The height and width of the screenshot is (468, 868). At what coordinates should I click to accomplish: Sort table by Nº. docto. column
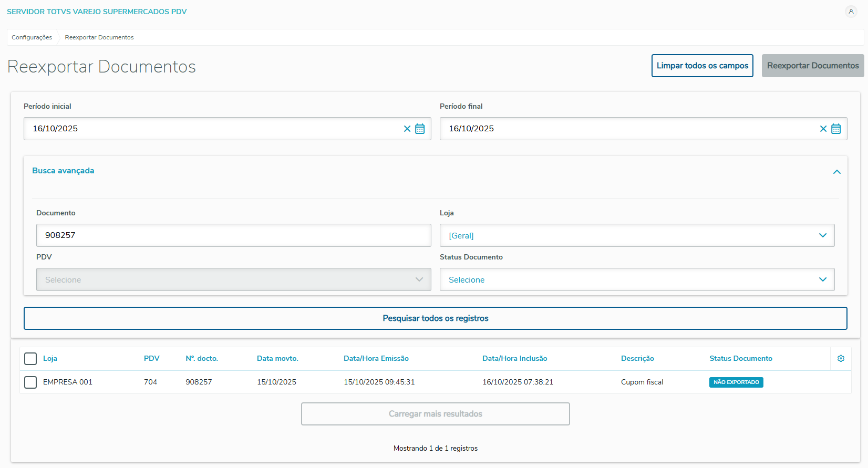(x=202, y=358)
